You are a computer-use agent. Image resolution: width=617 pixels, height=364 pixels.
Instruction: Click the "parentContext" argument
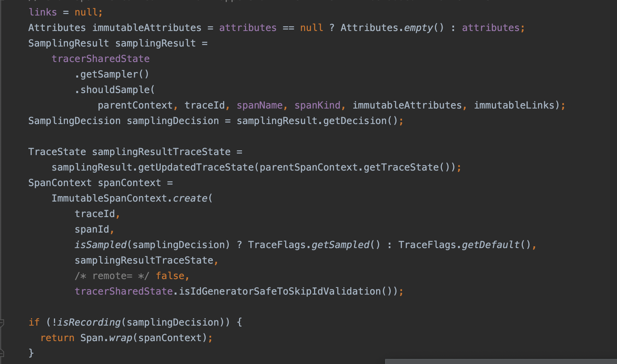(135, 105)
